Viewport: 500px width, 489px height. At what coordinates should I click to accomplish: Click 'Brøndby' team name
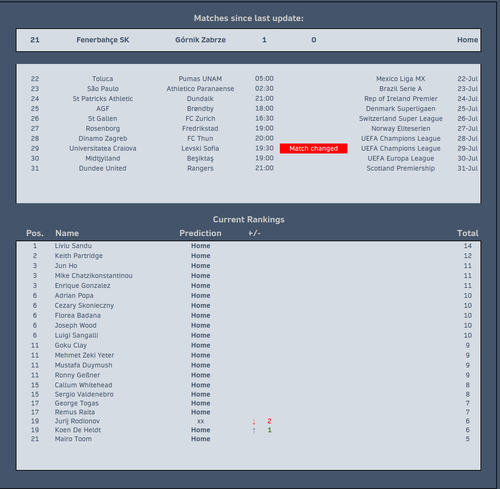(x=200, y=109)
